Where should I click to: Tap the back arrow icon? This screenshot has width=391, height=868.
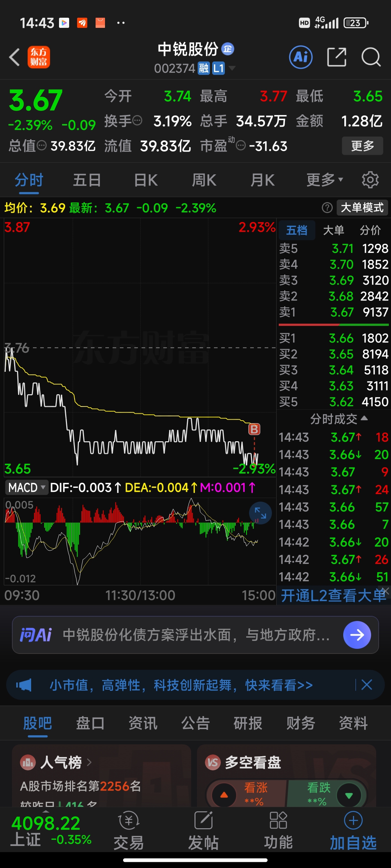(x=14, y=57)
